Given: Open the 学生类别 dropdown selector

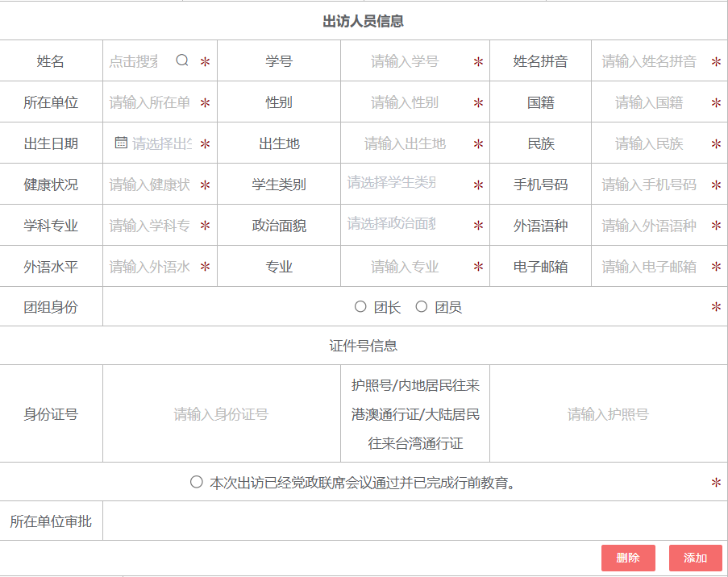Looking at the screenshot, I should coord(403,183).
